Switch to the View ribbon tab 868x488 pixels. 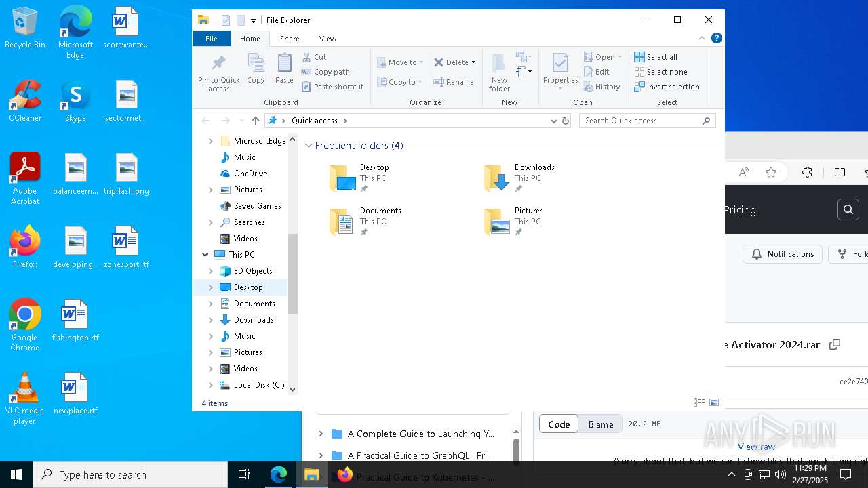coord(328,39)
